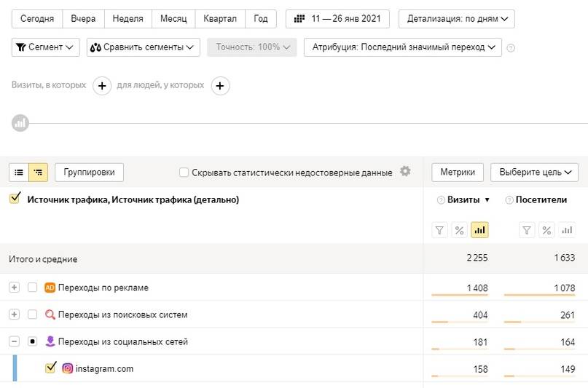Click the attribution help question icon
This screenshot has height=388, width=588.
pyautogui.click(x=511, y=48)
